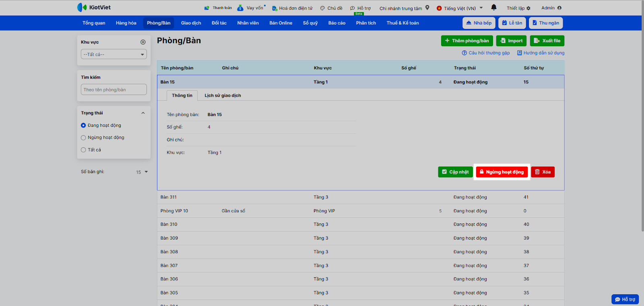
Task: Select the Bàn 307 row
Action: coord(361,265)
